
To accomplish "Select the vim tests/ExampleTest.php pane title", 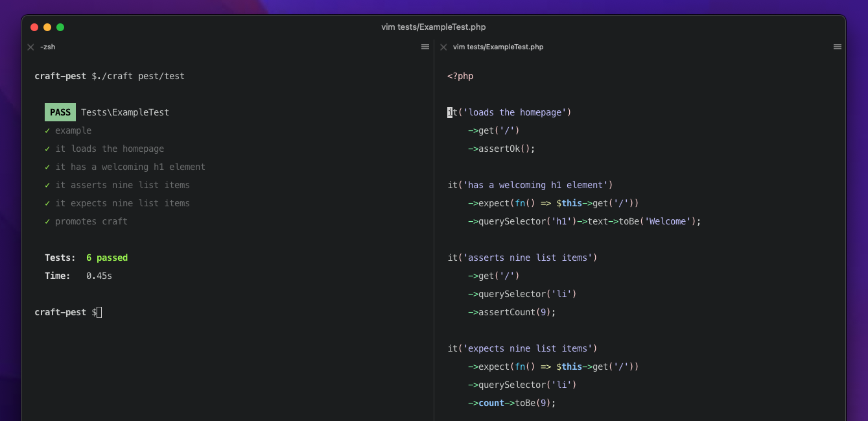I will pos(499,47).
